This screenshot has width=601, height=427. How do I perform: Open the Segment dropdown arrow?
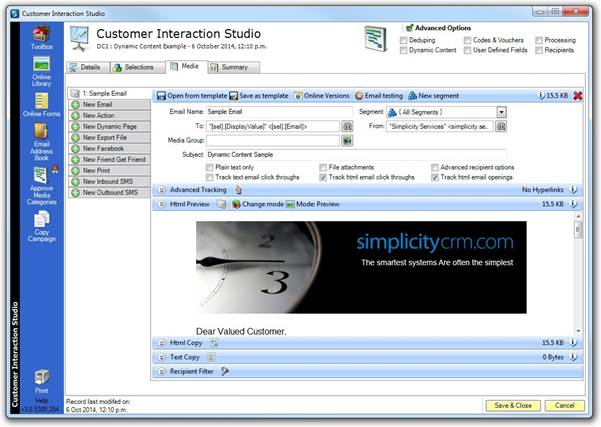(x=501, y=112)
